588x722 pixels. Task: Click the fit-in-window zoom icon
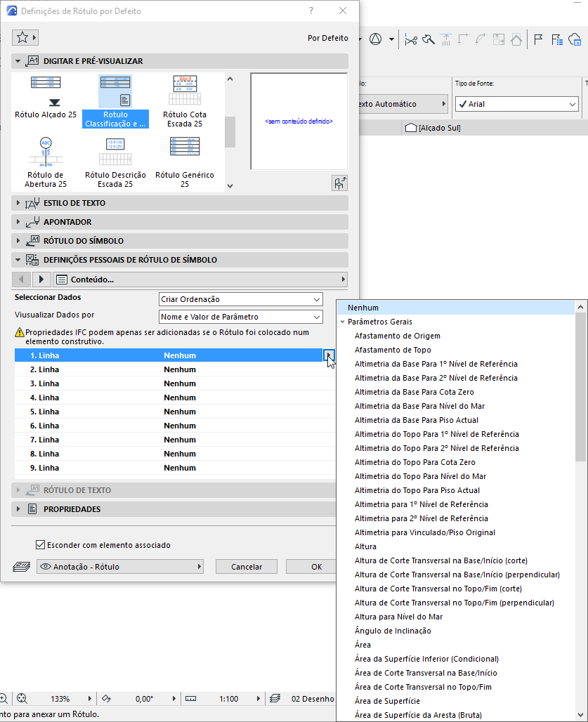click(x=22, y=699)
